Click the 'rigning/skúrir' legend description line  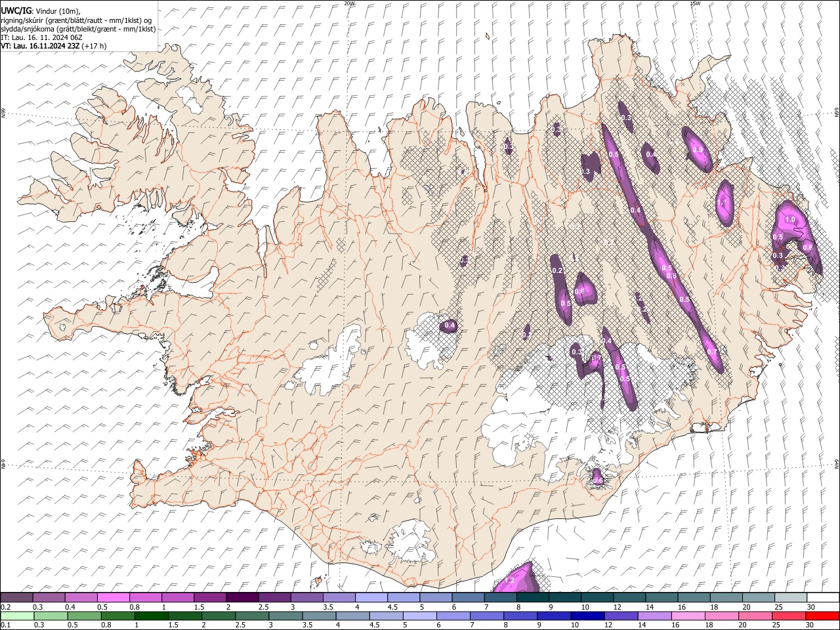(x=76, y=20)
